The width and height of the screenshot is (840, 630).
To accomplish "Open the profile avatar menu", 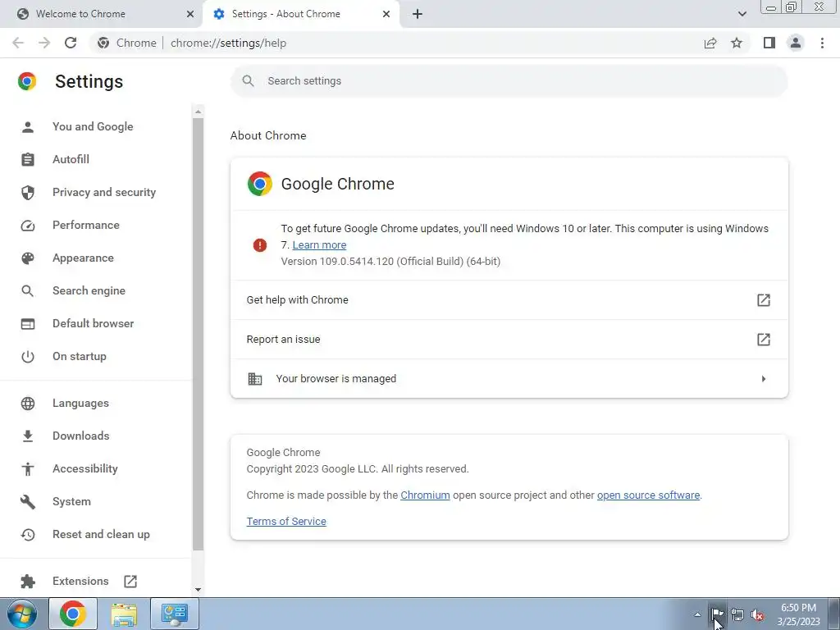I will 796,43.
